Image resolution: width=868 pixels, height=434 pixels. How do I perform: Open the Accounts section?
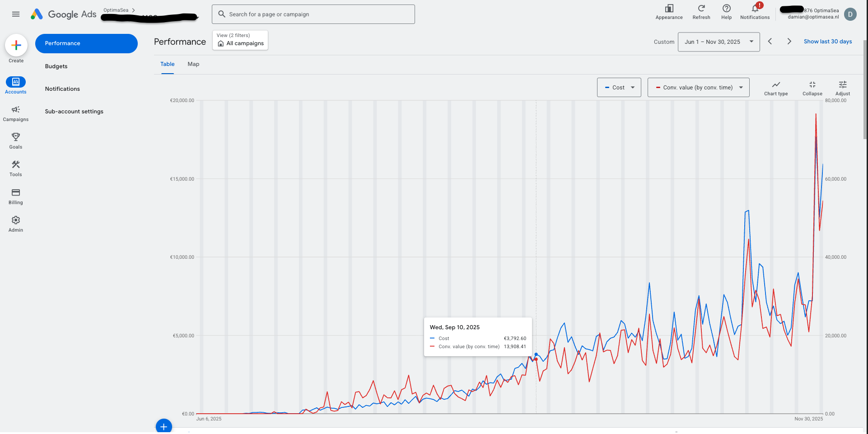16,85
